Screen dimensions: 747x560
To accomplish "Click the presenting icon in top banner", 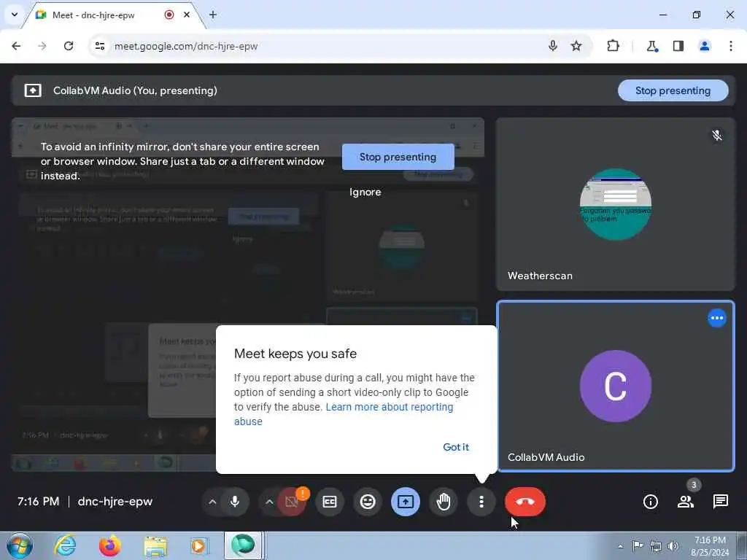I will click(33, 90).
